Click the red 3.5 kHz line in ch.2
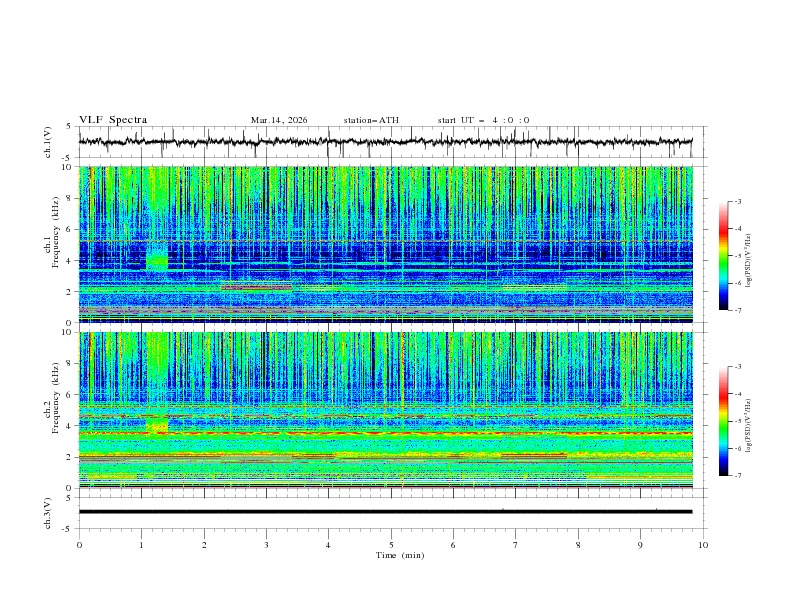Screen dimensions: 792x612 tap(386, 433)
